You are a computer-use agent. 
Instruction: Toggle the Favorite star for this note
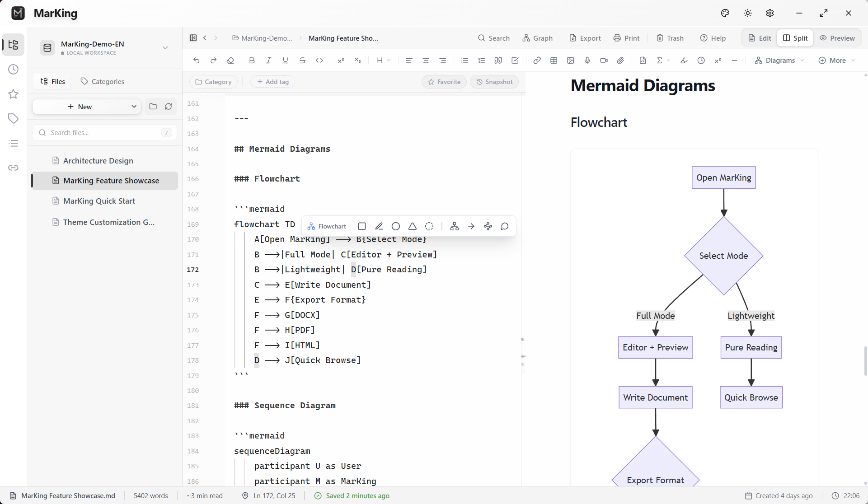click(444, 82)
